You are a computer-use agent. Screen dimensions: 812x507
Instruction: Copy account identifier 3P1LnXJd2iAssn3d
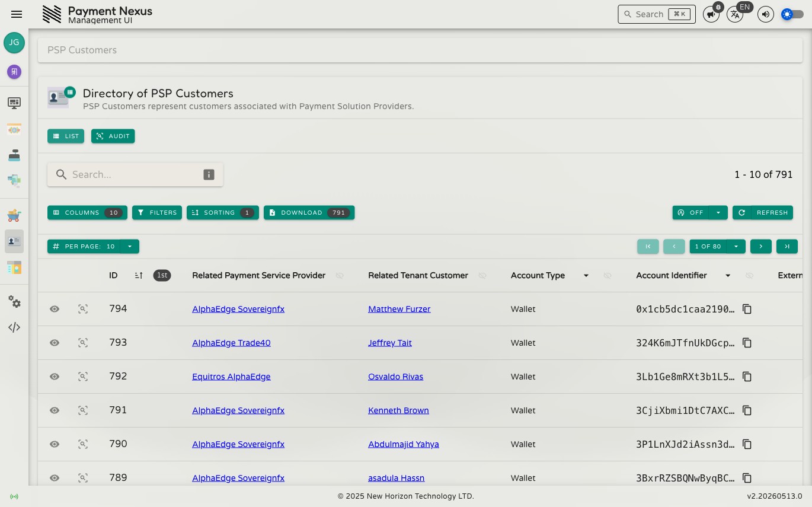coord(747,444)
